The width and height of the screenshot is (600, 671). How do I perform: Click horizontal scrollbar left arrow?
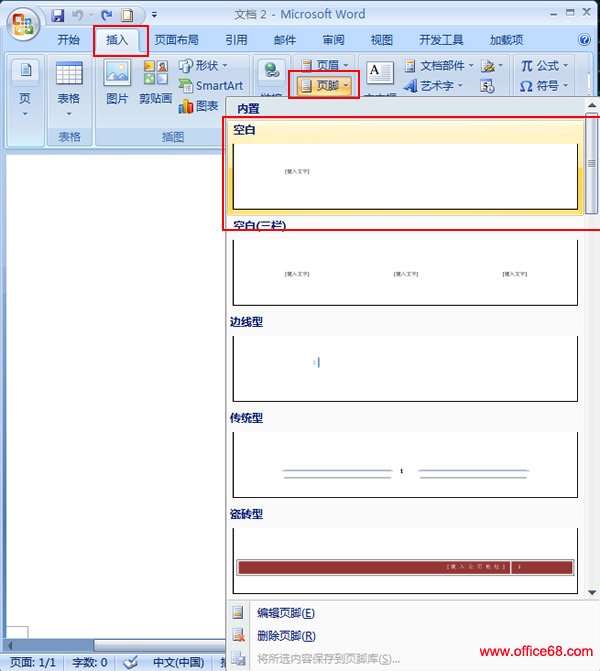(9, 645)
